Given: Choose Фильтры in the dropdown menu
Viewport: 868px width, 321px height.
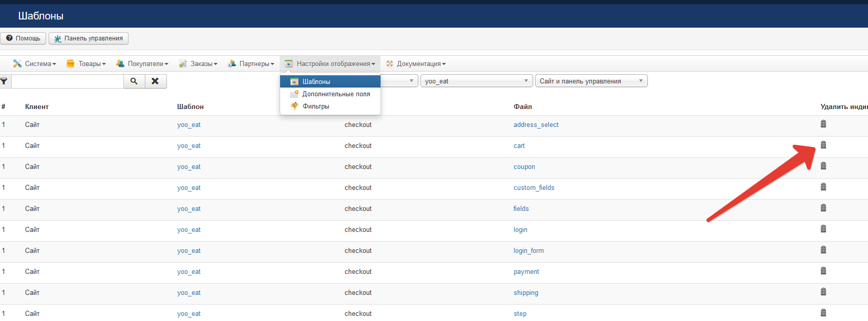Looking at the screenshot, I should (x=315, y=106).
